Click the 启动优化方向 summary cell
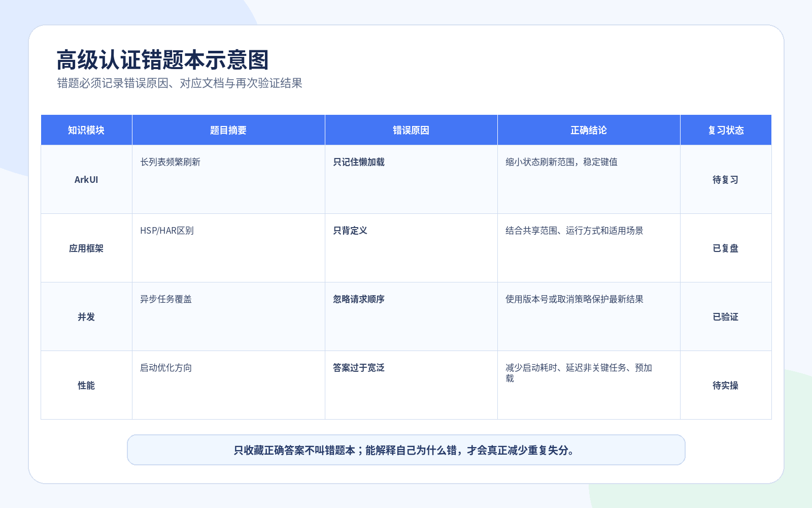812x508 pixels. (x=228, y=385)
